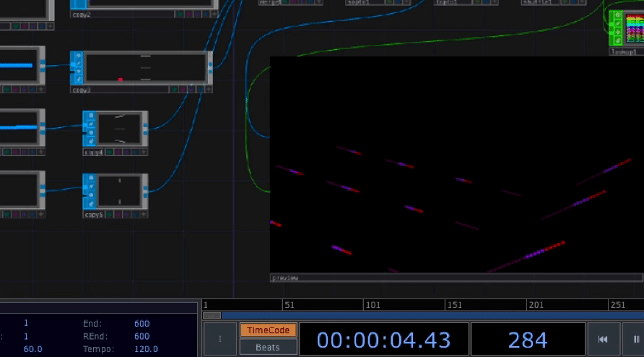This screenshot has height=357, width=644.
Task: Click timeline ruler at frame 151
Action: click(448, 305)
